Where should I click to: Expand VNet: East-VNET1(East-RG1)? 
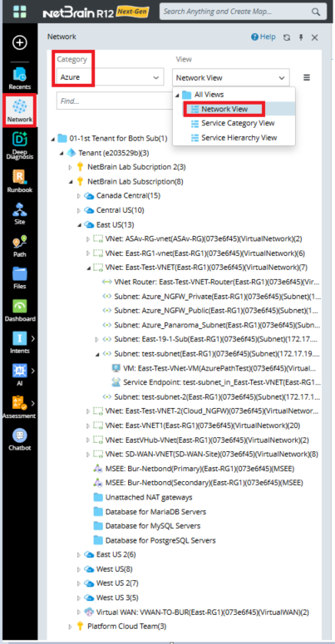88,425
